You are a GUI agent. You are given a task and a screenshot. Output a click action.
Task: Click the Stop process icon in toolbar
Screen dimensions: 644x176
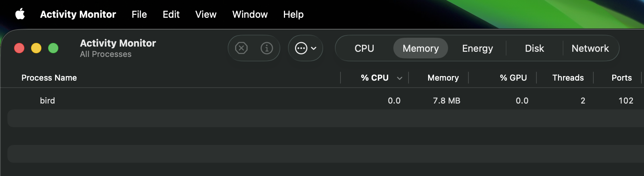click(x=241, y=48)
